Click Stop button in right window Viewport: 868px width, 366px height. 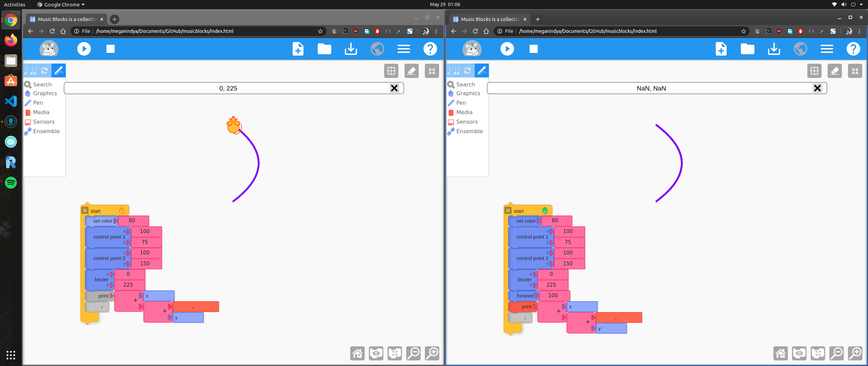point(533,49)
